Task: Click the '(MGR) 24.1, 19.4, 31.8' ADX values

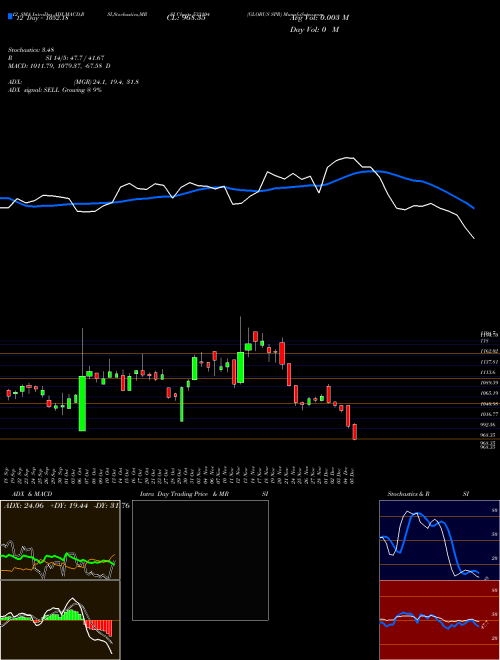Action: click(x=106, y=82)
